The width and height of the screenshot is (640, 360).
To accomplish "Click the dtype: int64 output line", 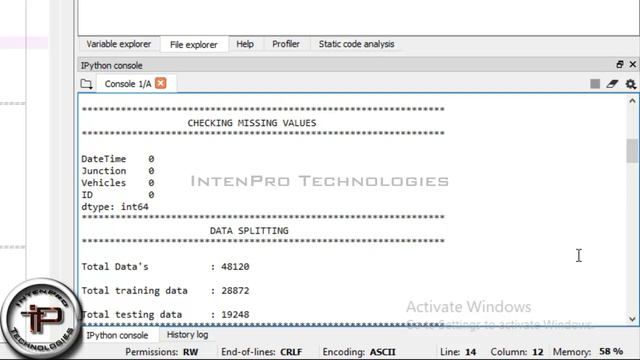I will (115, 207).
